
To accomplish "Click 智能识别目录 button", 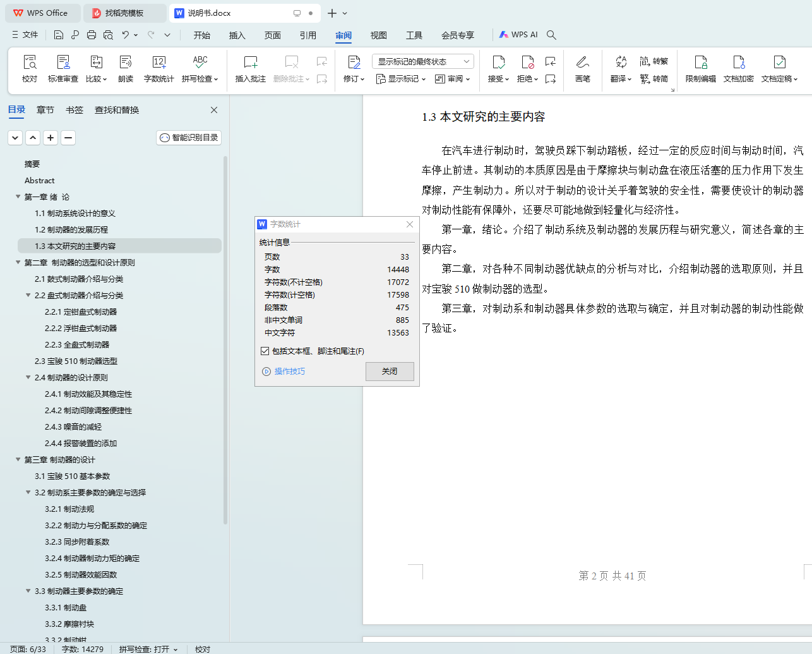I will (x=189, y=137).
